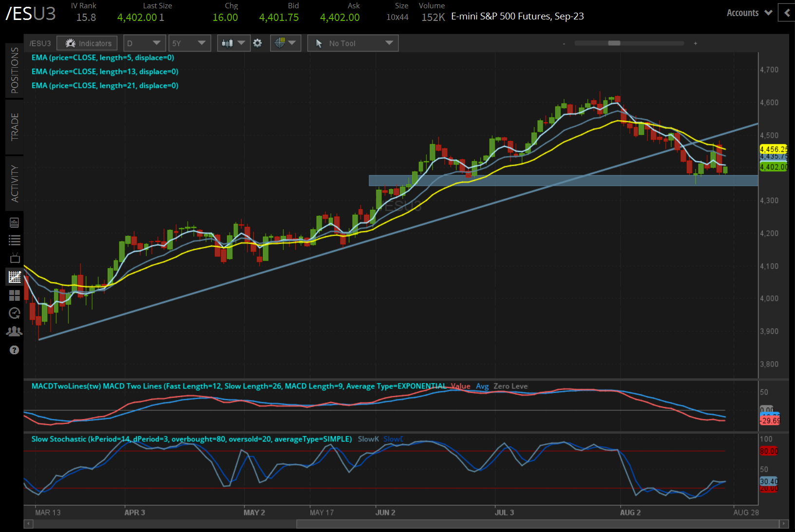Collapse the panel with top-right arrow
The width and height of the screenshot is (795, 532).
[x=787, y=13]
